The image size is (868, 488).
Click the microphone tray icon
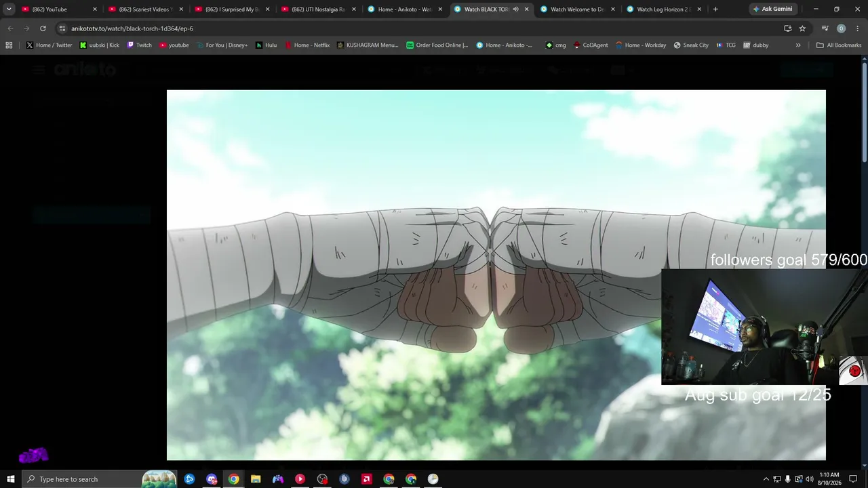[787, 479]
